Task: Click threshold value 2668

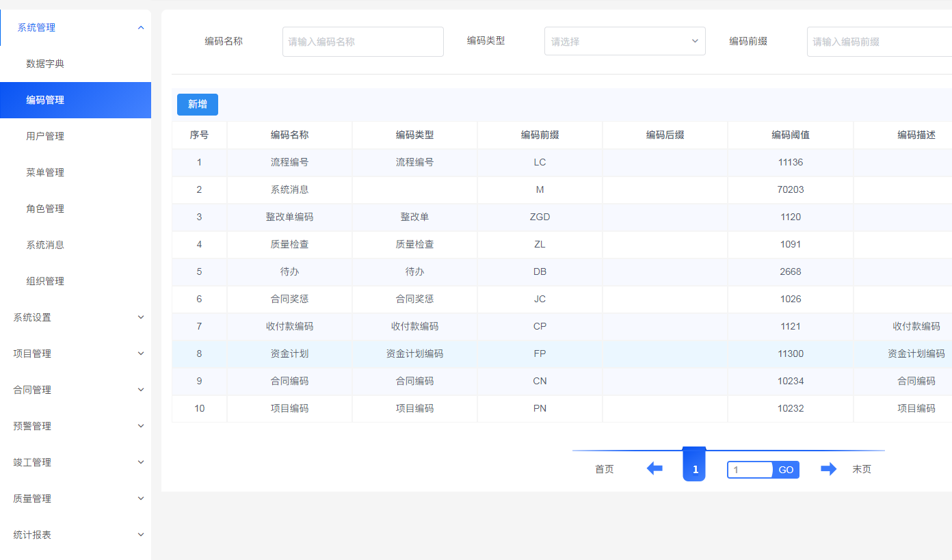Action: (x=791, y=271)
